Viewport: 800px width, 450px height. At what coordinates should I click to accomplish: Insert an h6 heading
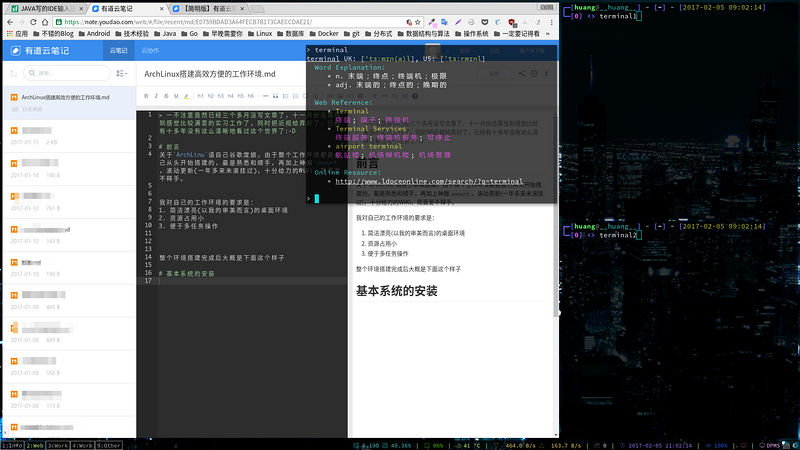(x=251, y=96)
